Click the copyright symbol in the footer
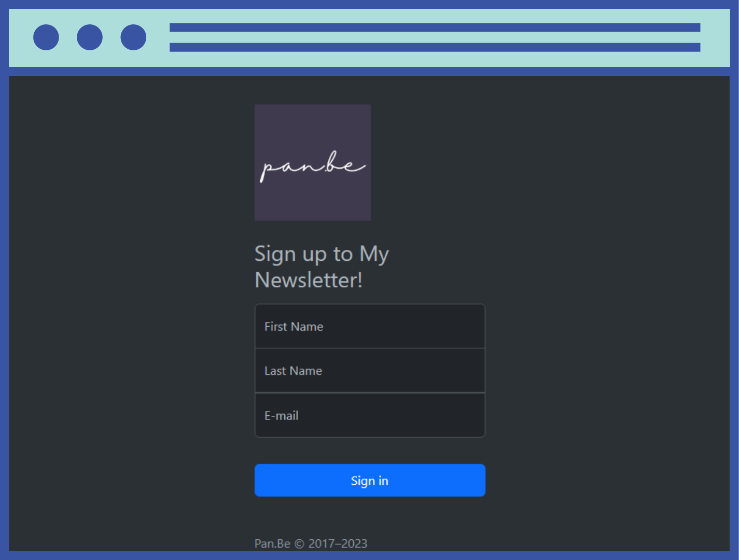Image resolution: width=739 pixels, height=560 pixels. tap(299, 543)
